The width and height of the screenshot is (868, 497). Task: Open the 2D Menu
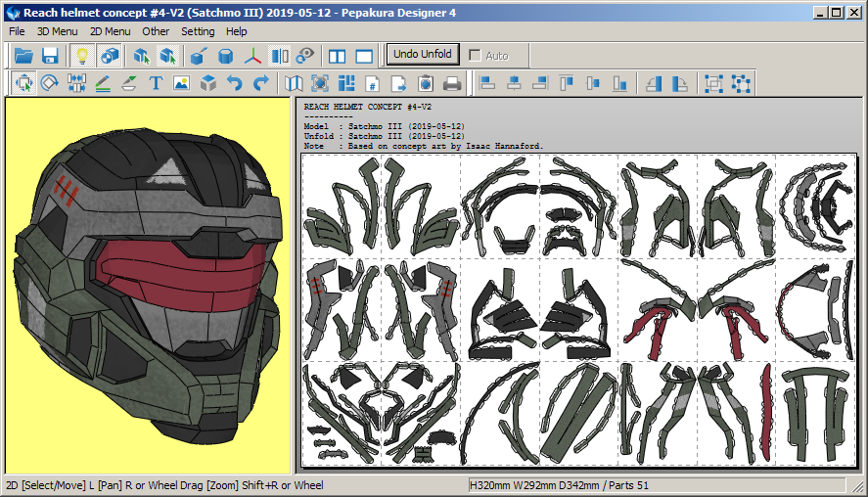click(x=111, y=31)
